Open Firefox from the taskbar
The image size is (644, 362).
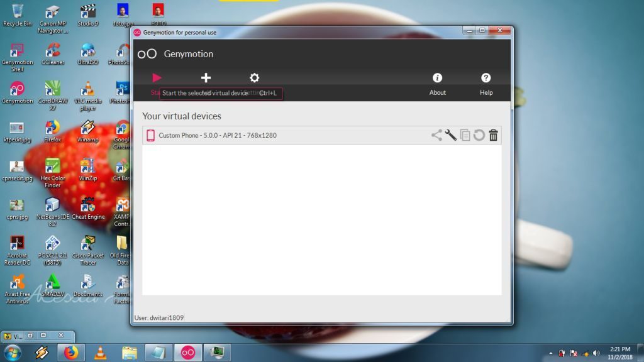click(71, 353)
